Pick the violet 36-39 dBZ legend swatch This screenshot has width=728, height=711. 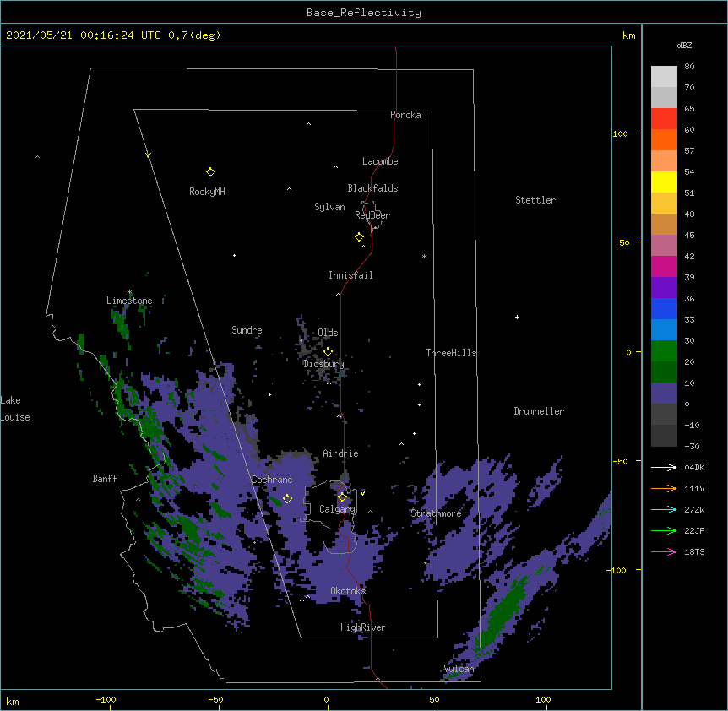click(x=664, y=288)
